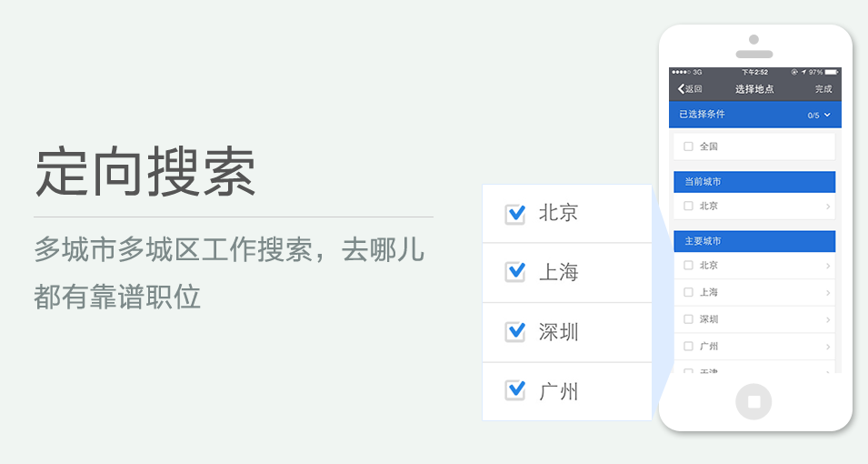Check 北京 under 当前城市
868x464 pixels.
[x=688, y=206]
